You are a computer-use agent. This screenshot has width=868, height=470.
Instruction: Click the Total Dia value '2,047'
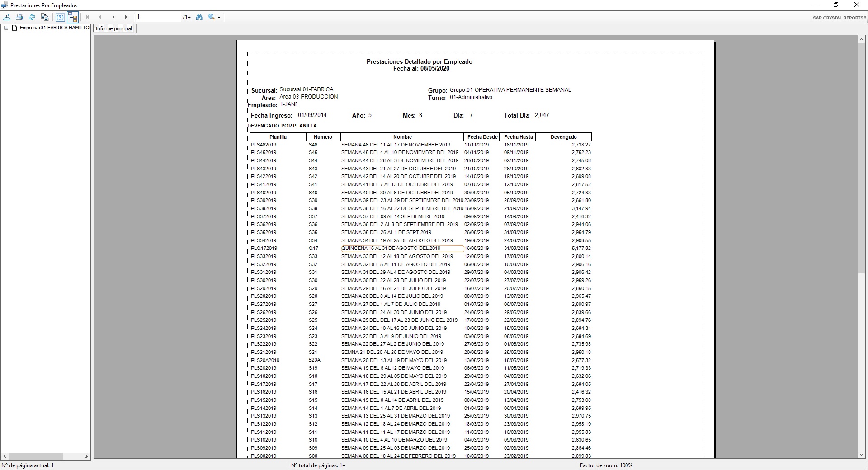coord(542,115)
